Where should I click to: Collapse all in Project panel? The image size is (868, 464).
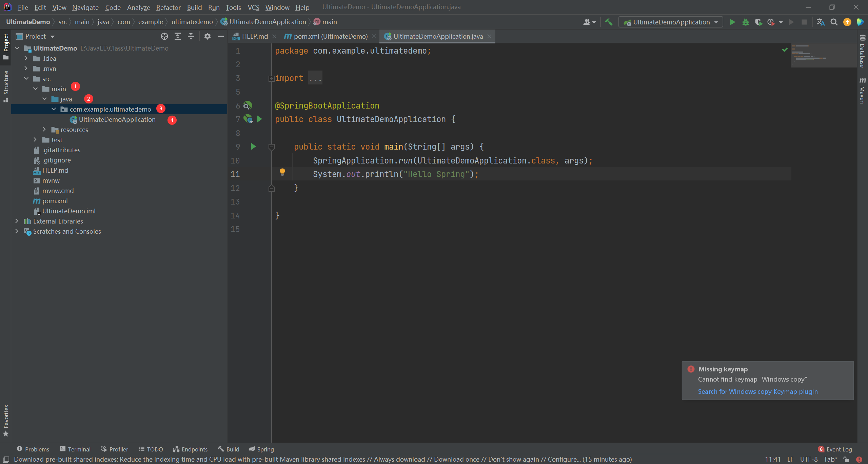pyautogui.click(x=191, y=36)
